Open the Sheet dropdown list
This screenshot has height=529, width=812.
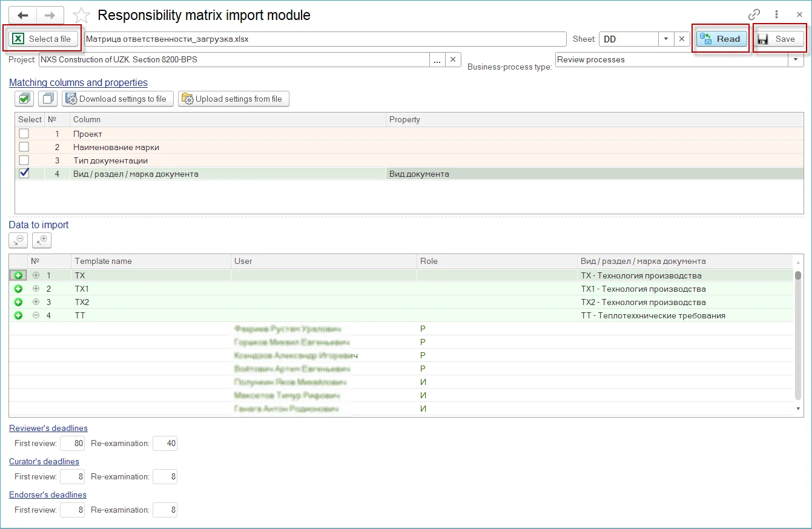point(666,39)
